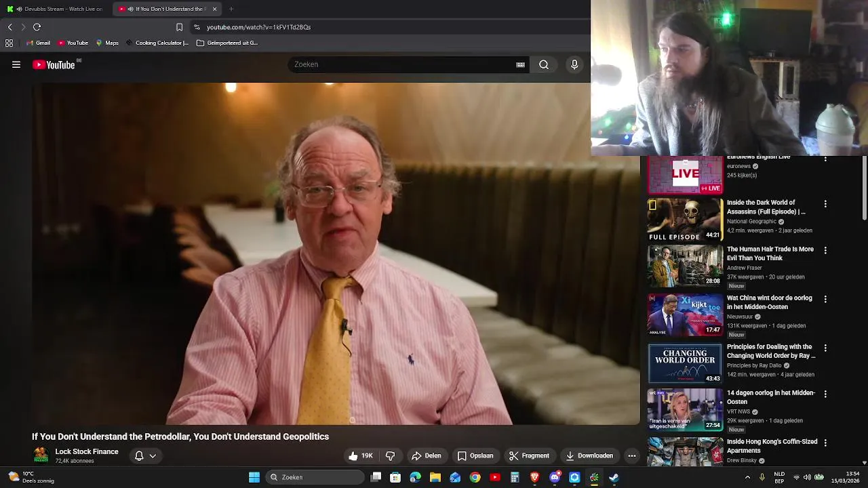
Task: Open a new browser tab
Action: [231, 9]
